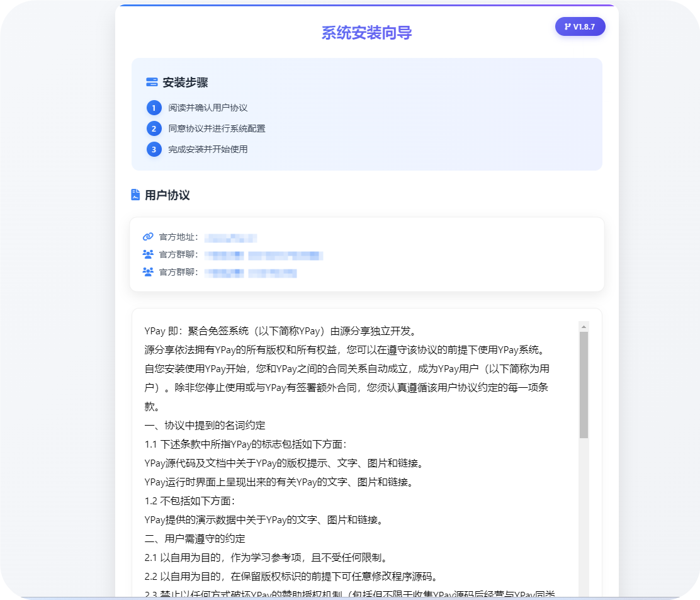The image size is (700, 600).
Task: Click the numbered circle for step 1
Action: [x=154, y=107]
